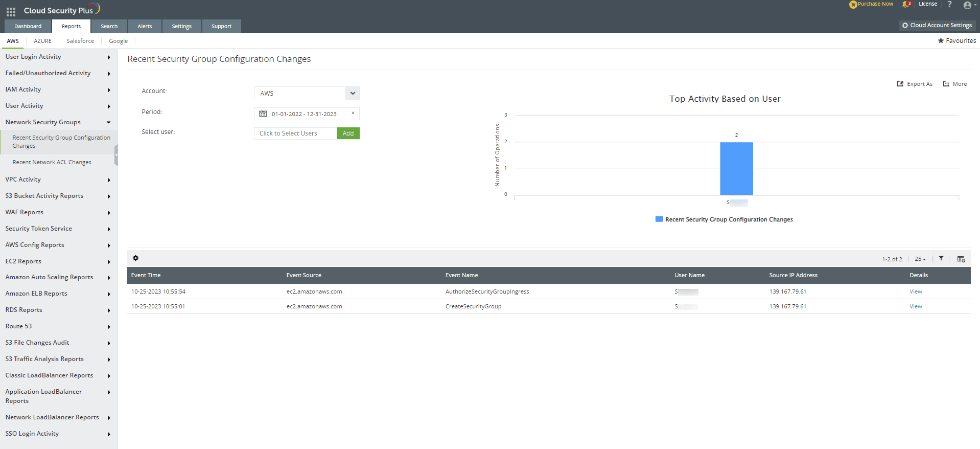Click the Favourites star icon

click(941, 40)
